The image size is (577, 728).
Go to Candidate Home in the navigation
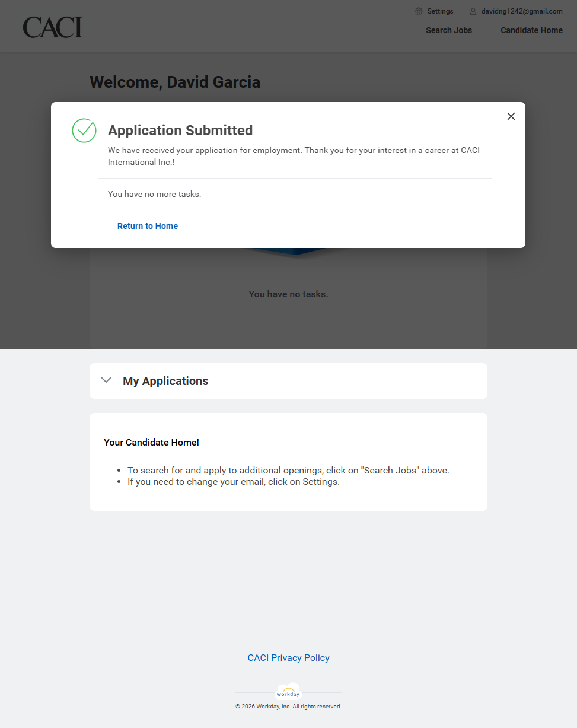(x=531, y=30)
